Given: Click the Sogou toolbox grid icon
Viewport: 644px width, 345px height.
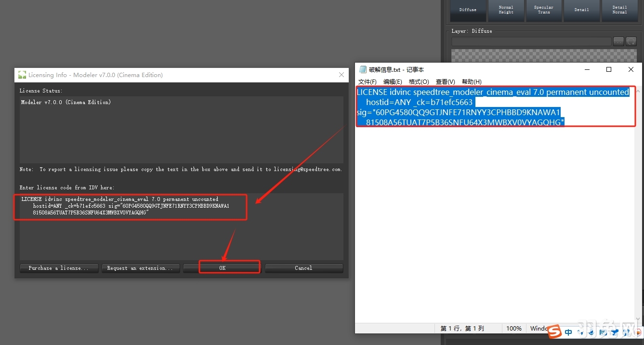Looking at the screenshot, I should tap(626, 332).
